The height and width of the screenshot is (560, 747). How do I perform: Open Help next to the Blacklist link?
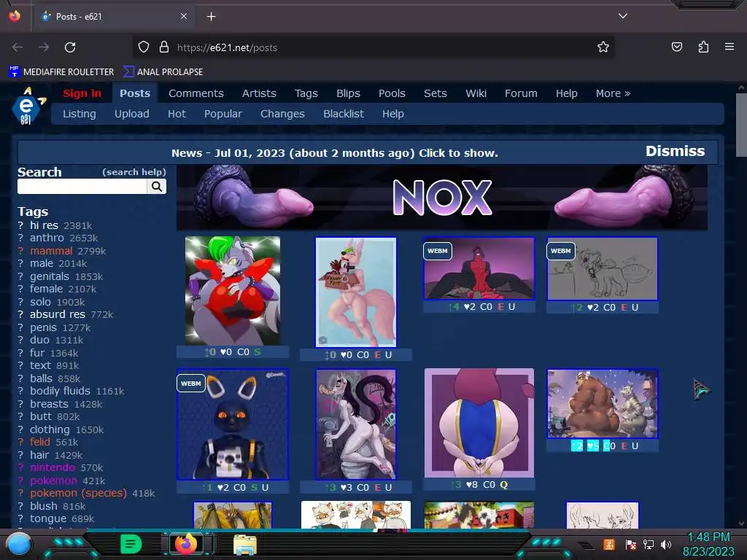point(393,114)
